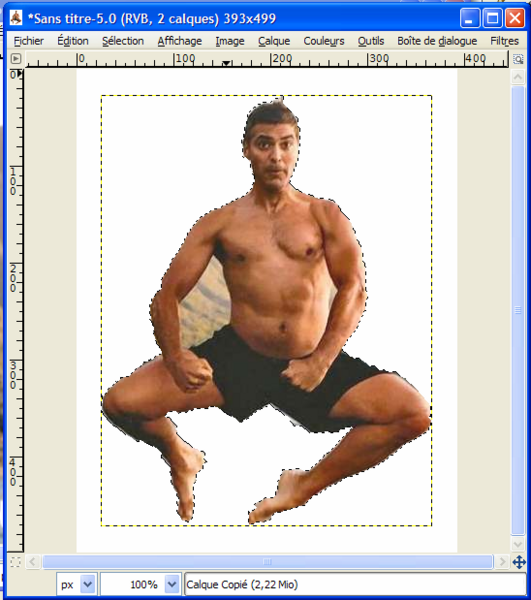Click the GIMP Wilber icon in title bar
This screenshot has height=600, width=531.
(16, 18)
